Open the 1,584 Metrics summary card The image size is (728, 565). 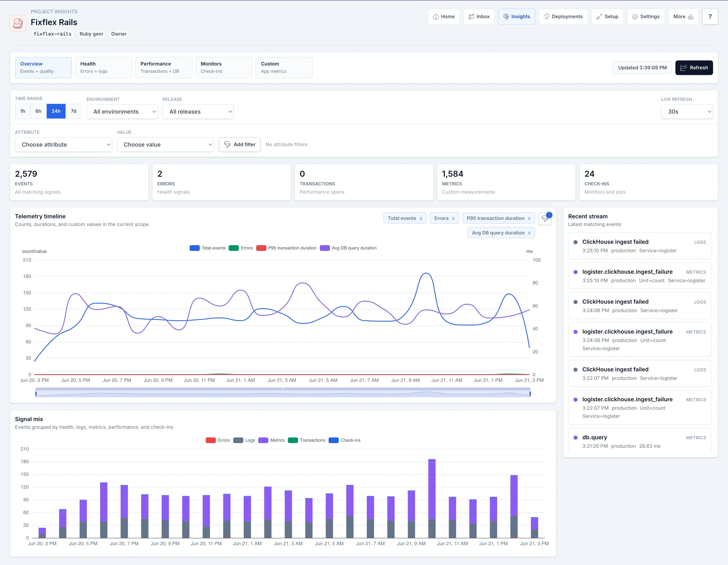pos(506,182)
